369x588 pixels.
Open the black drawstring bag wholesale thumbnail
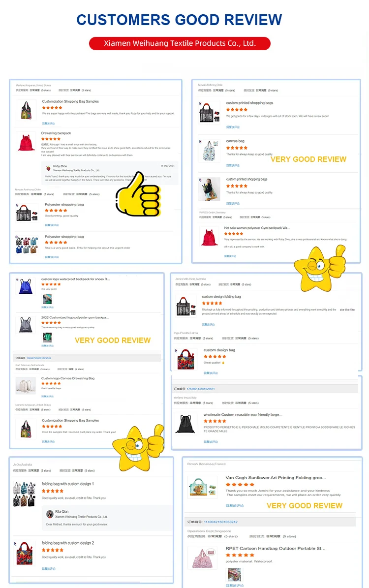(185, 424)
